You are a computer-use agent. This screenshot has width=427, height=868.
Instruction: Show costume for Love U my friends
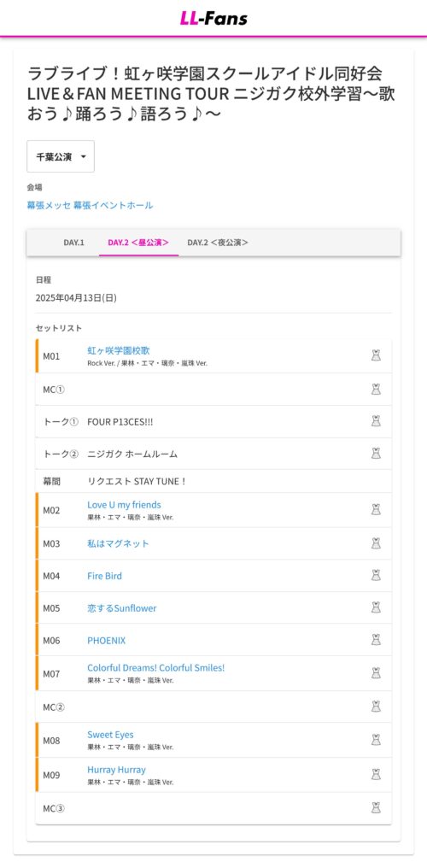pos(376,509)
